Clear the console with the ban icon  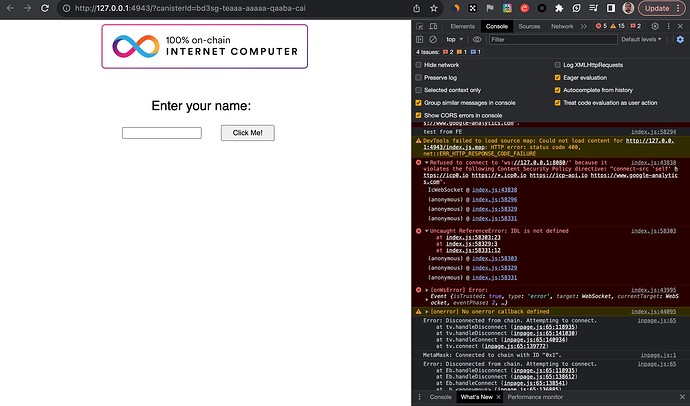(433, 40)
